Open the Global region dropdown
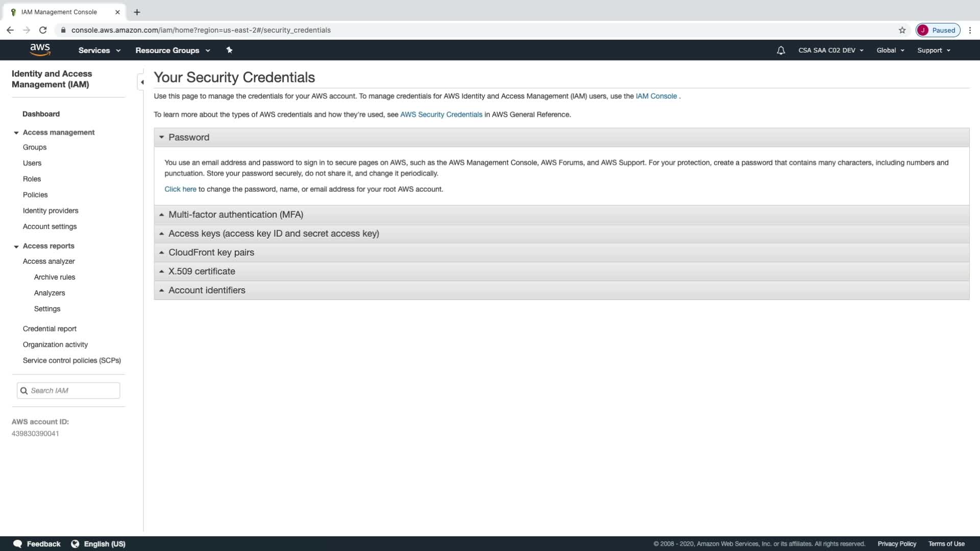Viewport: 980px width, 551px height. click(x=890, y=51)
